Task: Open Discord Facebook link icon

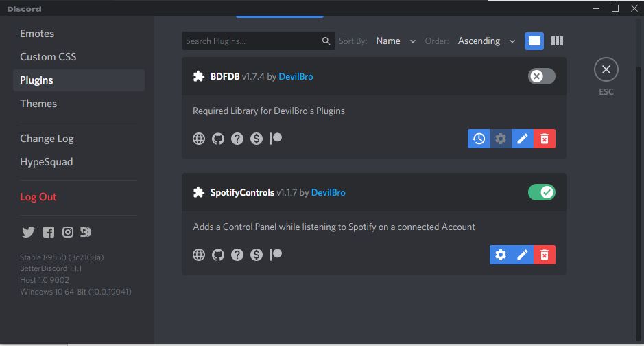Action: click(49, 232)
